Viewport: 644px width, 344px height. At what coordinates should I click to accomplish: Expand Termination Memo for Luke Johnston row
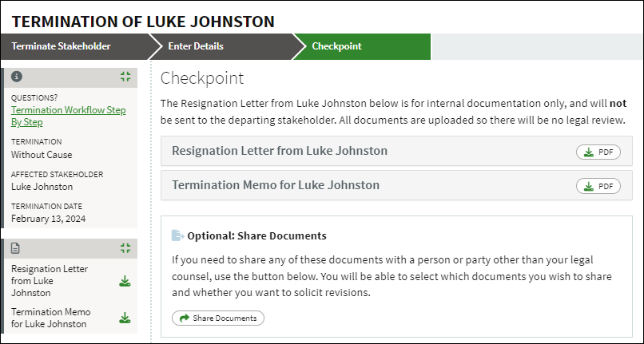[276, 185]
